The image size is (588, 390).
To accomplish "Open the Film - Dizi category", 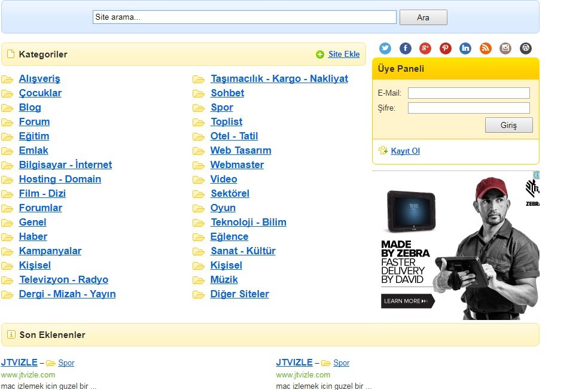I will [x=42, y=193].
